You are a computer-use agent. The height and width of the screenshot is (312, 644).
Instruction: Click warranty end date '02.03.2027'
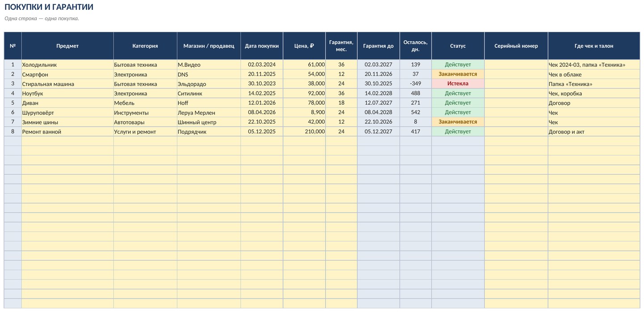(x=378, y=64)
